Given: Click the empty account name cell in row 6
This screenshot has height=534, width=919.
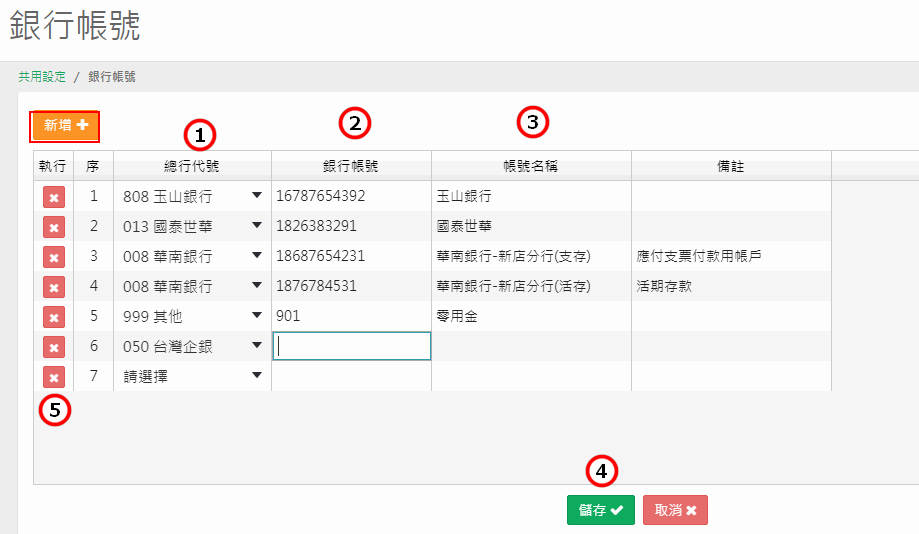Looking at the screenshot, I should click(531, 346).
